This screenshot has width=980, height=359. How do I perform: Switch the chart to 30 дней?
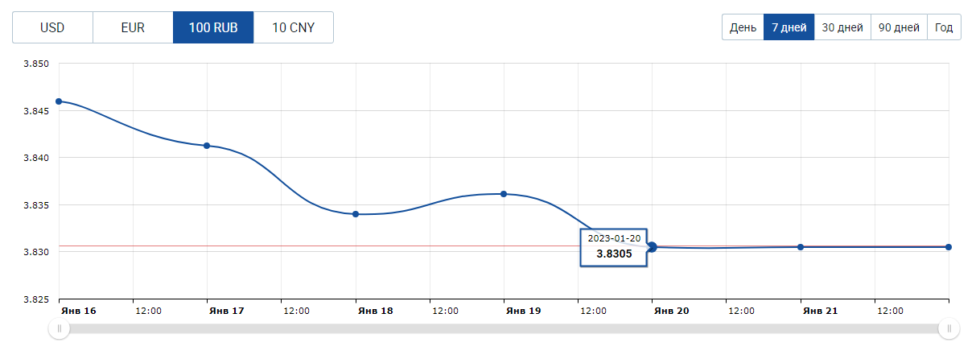pyautogui.click(x=842, y=27)
